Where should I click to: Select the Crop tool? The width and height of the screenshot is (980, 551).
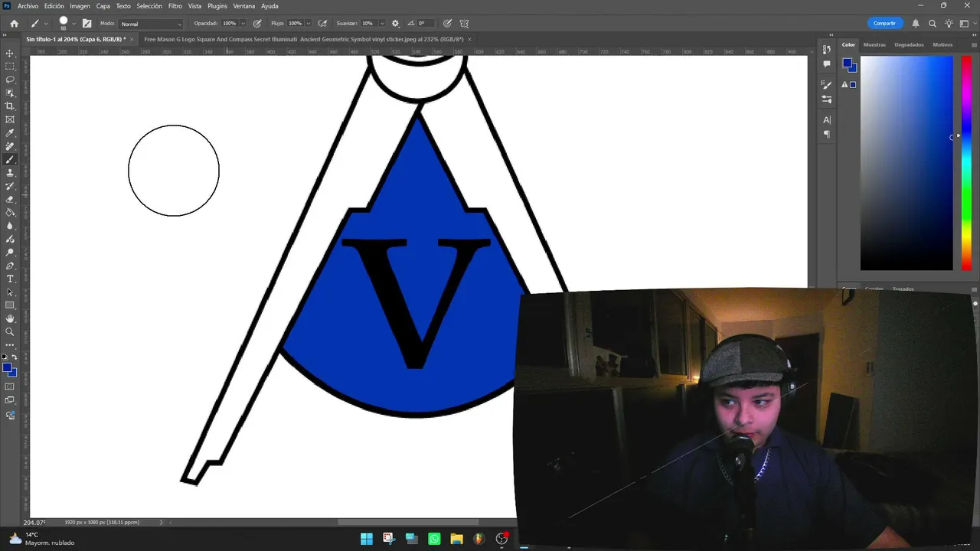[10, 106]
